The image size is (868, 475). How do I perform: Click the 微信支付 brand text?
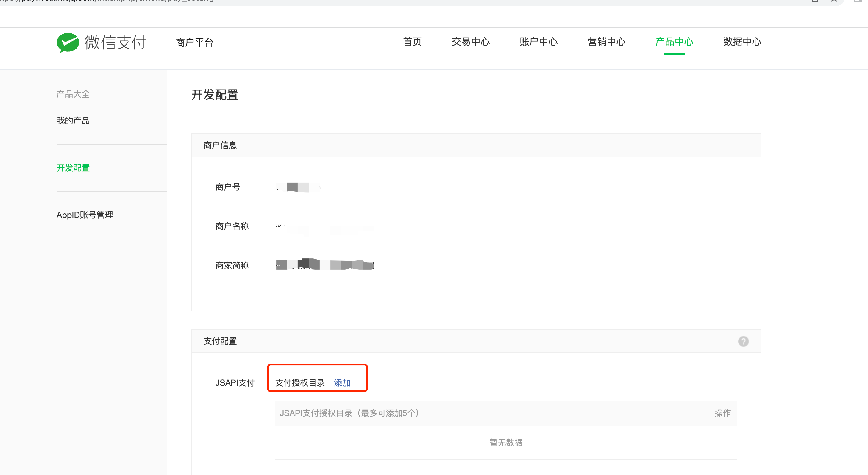click(115, 43)
